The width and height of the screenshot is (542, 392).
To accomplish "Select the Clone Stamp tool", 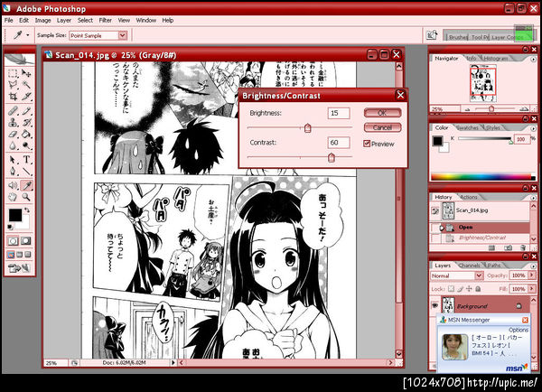I will click(x=13, y=122).
